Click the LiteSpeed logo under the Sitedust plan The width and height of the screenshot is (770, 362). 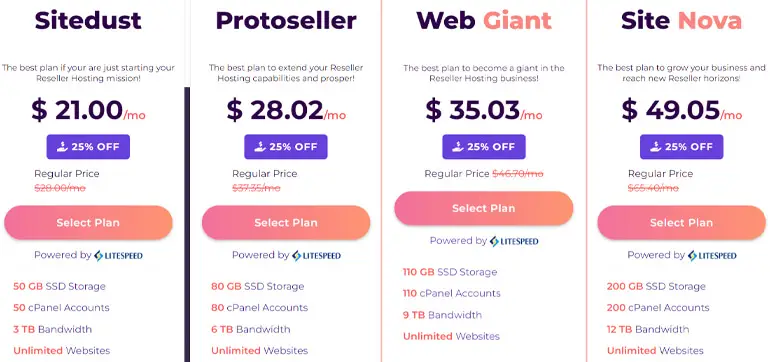[x=118, y=255]
